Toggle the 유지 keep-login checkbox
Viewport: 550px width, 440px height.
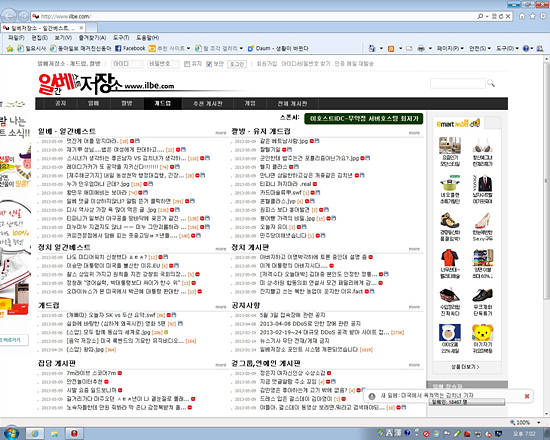[x=187, y=64]
